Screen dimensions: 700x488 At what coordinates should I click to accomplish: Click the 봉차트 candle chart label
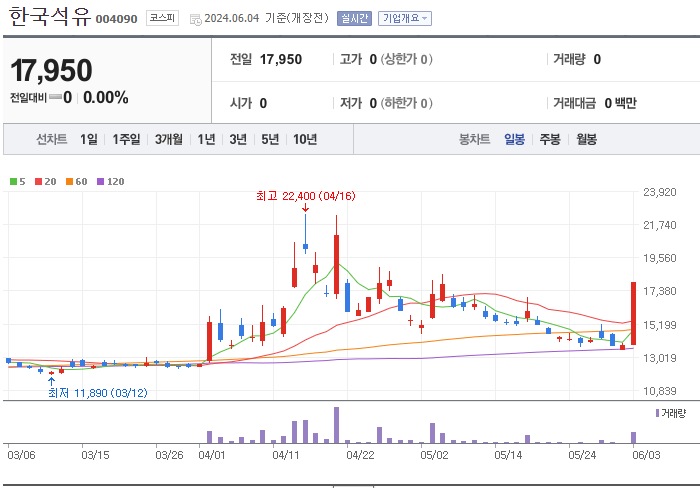point(475,139)
